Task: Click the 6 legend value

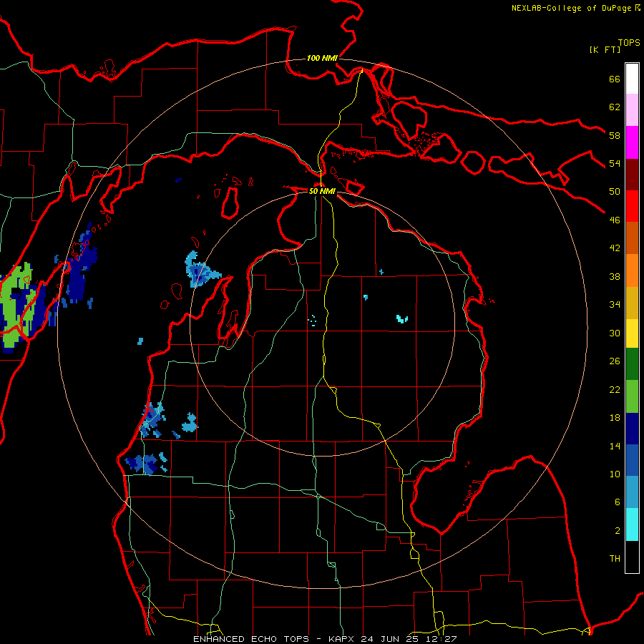Action: [x=618, y=502]
